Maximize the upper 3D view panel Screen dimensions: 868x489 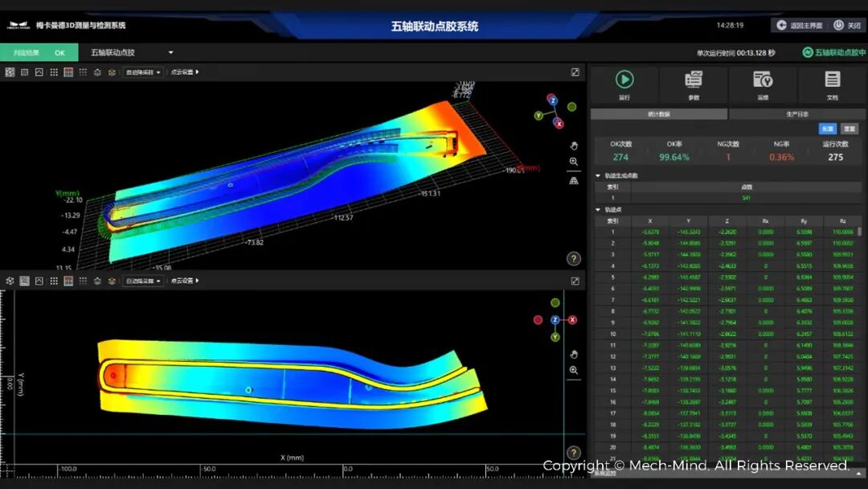575,72
